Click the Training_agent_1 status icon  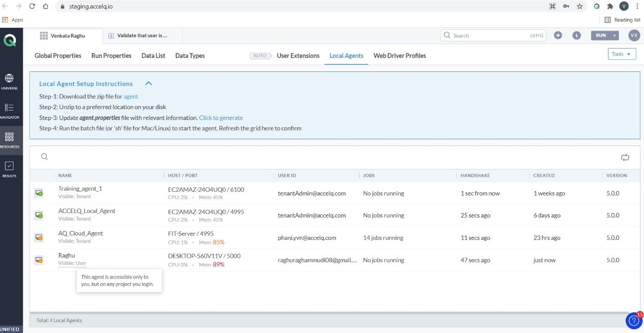[x=39, y=193]
